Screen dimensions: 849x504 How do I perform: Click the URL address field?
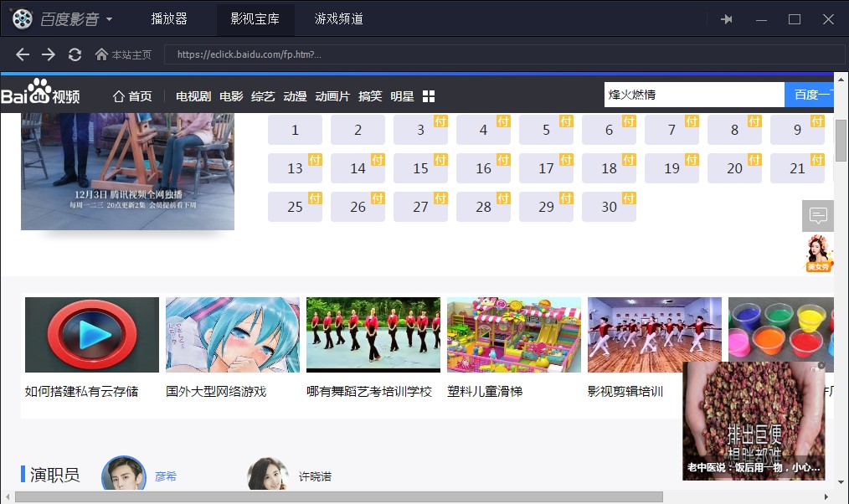(x=504, y=54)
